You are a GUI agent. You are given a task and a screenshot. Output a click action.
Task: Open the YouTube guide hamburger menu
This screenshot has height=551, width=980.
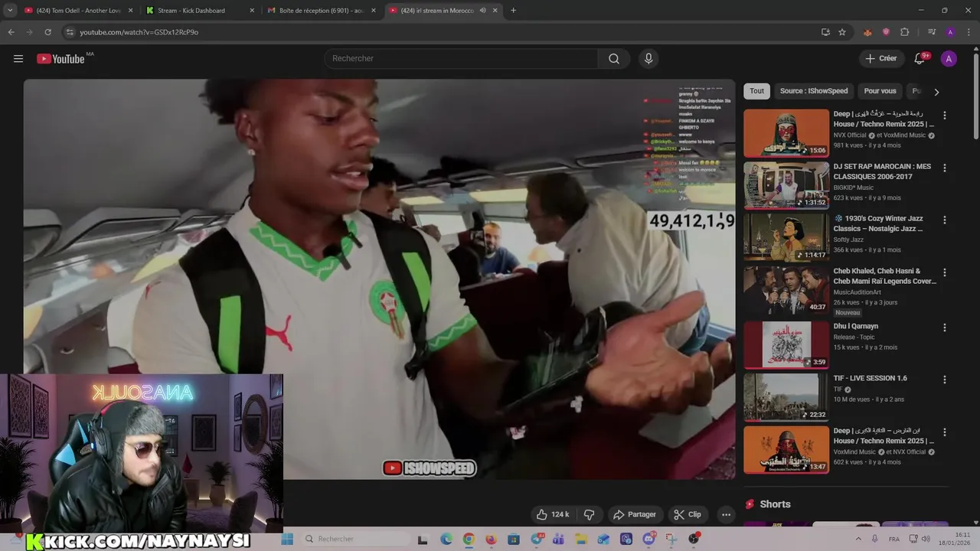tap(18, 59)
